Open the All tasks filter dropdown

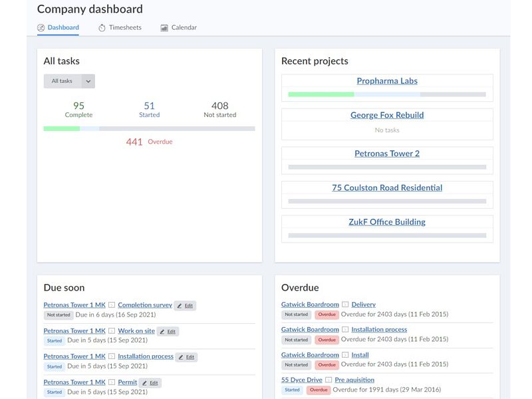pyautogui.click(x=69, y=81)
